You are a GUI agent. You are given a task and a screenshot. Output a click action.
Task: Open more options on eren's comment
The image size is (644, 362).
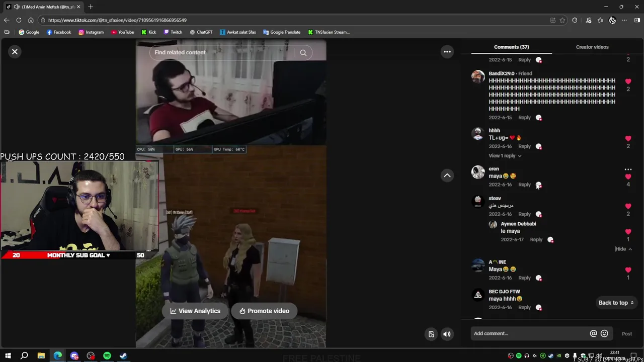(x=628, y=169)
